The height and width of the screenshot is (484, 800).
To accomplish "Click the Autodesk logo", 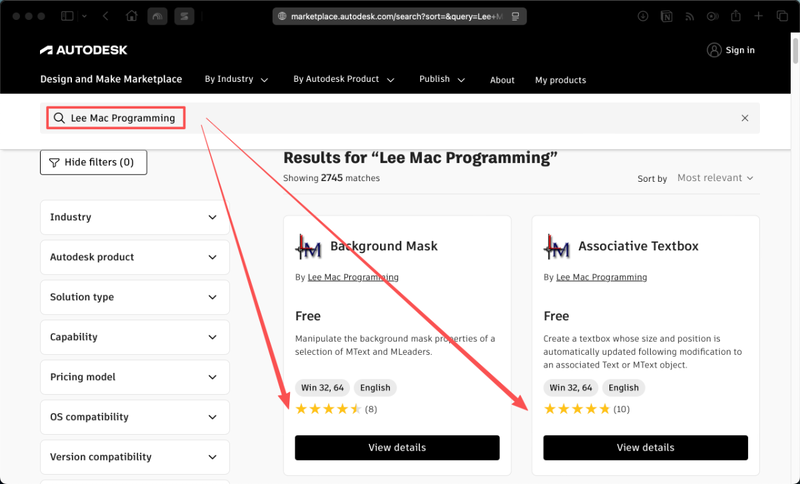I will (x=84, y=50).
